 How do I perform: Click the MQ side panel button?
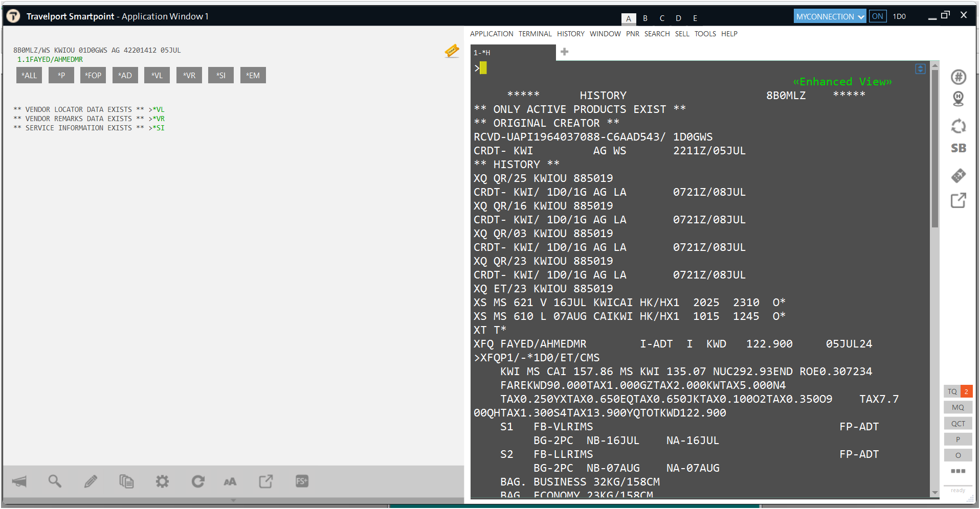tap(958, 407)
